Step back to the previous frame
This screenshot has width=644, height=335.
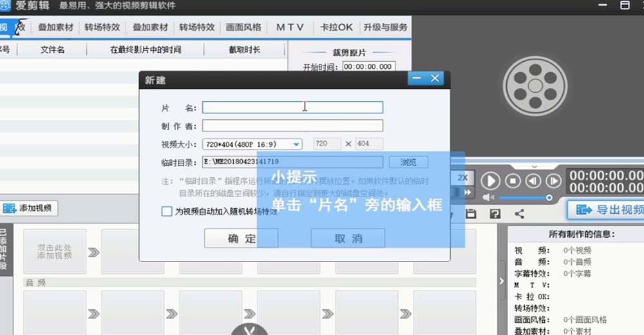pyautogui.click(x=533, y=181)
